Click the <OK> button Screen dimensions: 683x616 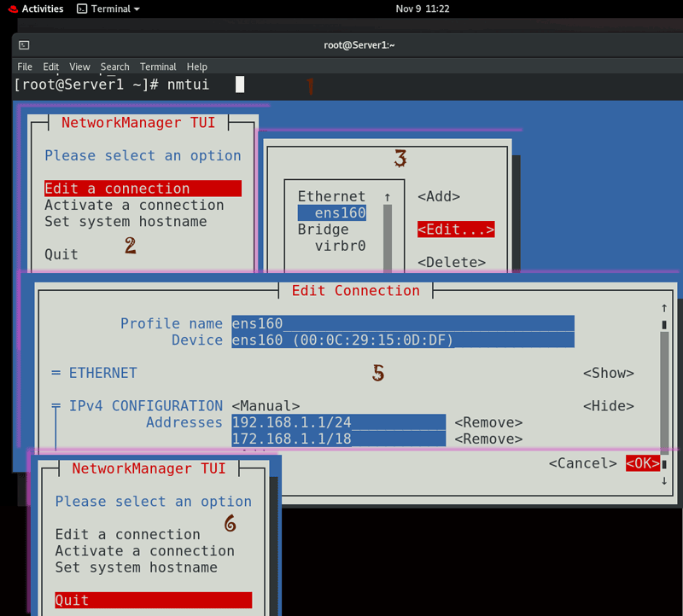tap(643, 463)
